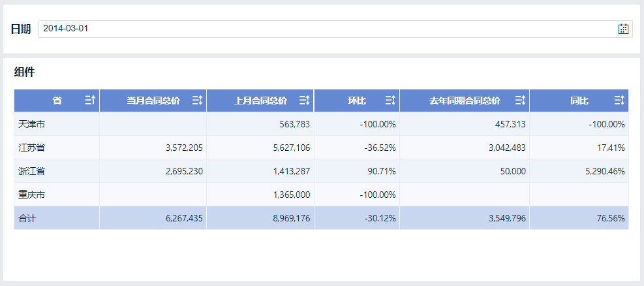Select the 天津市 row cell

click(32, 124)
